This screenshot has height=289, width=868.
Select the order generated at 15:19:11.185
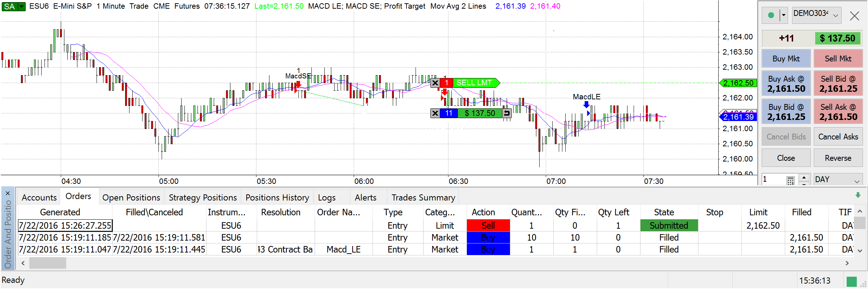coord(65,237)
